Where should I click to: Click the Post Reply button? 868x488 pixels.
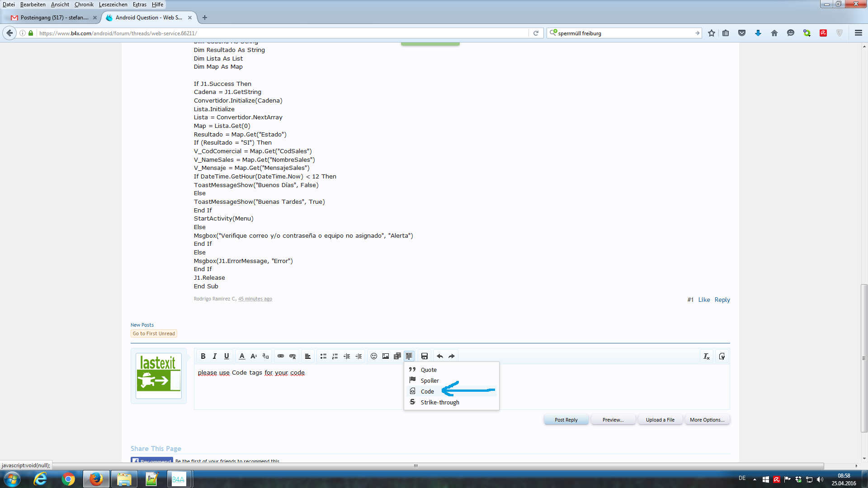pyautogui.click(x=566, y=420)
